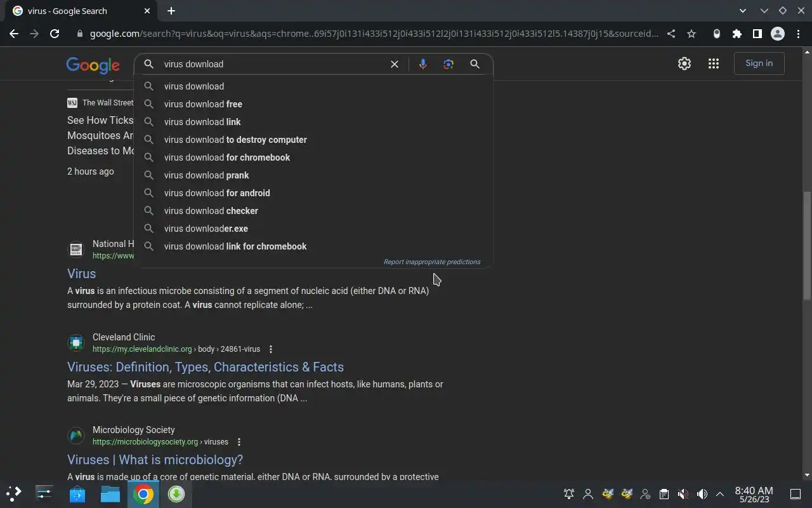
Task: Click the show desktop button
Action: 795,494
